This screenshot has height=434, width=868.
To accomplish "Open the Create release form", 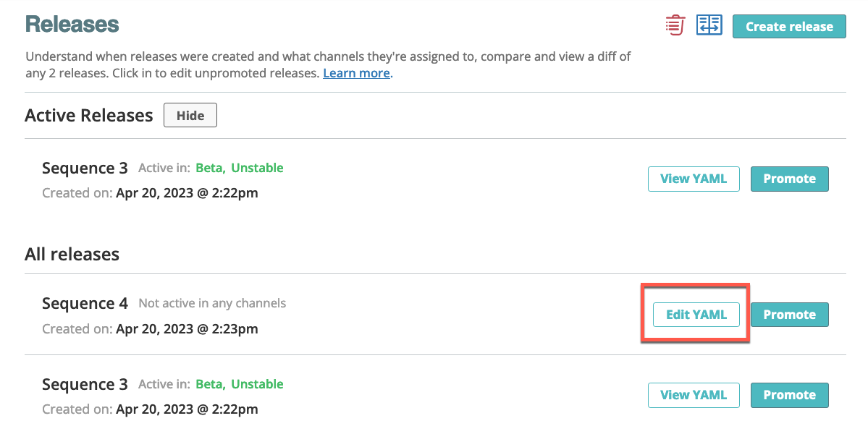I will (789, 26).
